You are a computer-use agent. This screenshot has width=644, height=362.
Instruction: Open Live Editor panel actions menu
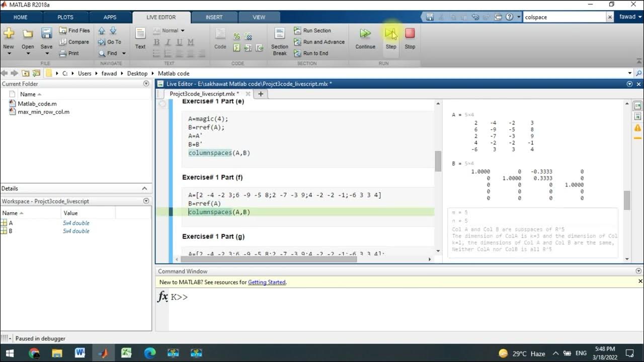click(x=630, y=84)
